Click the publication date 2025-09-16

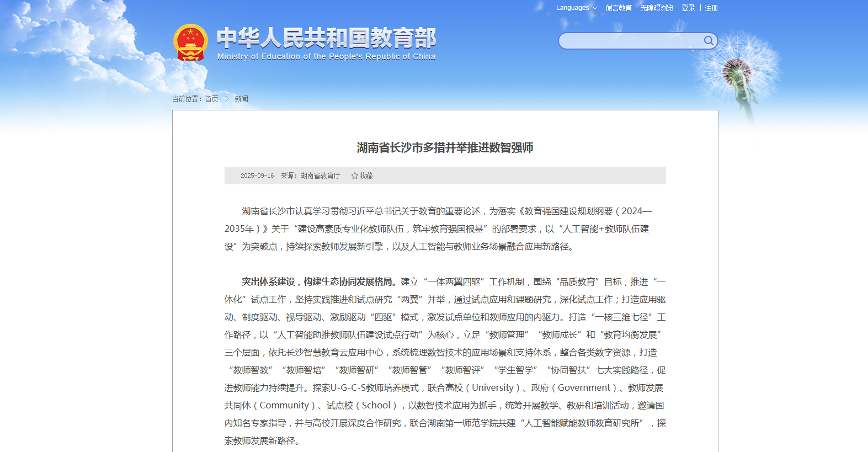[257, 176]
